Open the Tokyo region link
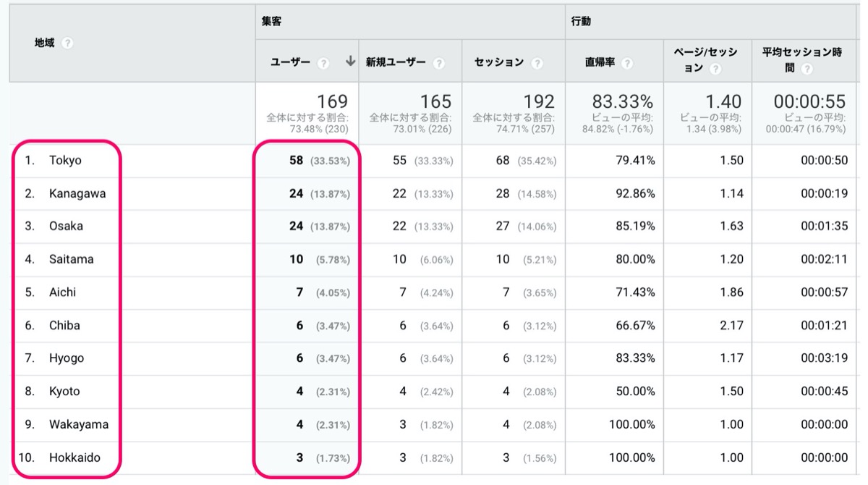Viewport: 868px width, 485px height. click(65, 161)
